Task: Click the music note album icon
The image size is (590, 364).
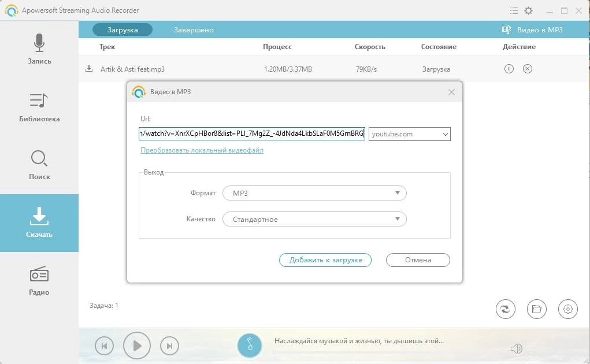Action: click(x=250, y=345)
